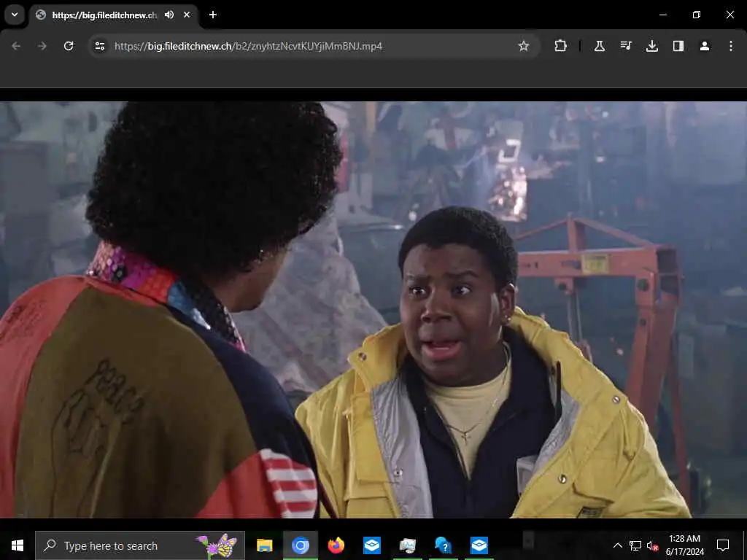Open the Windows Start menu
The height and width of the screenshot is (560, 747).
click(x=18, y=545)
